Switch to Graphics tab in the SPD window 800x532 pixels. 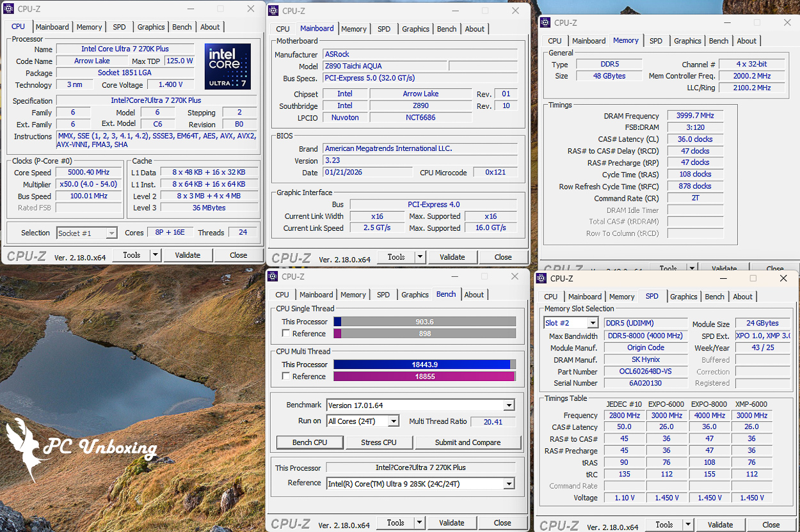(x=684, y=297)
